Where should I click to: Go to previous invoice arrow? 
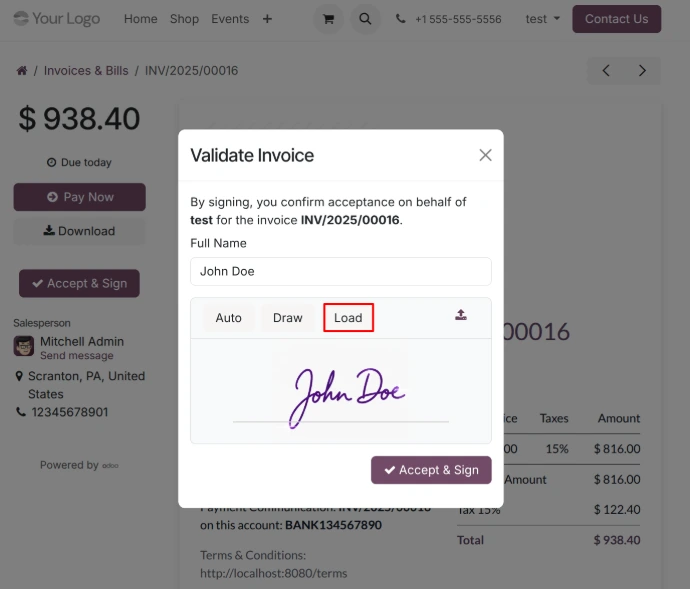(x=606, y=70)
